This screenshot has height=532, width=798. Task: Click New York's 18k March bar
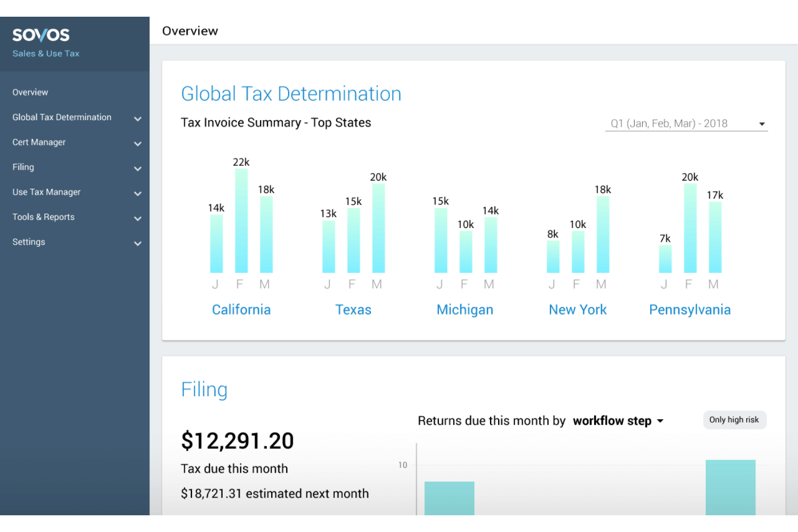coord(603,234)
